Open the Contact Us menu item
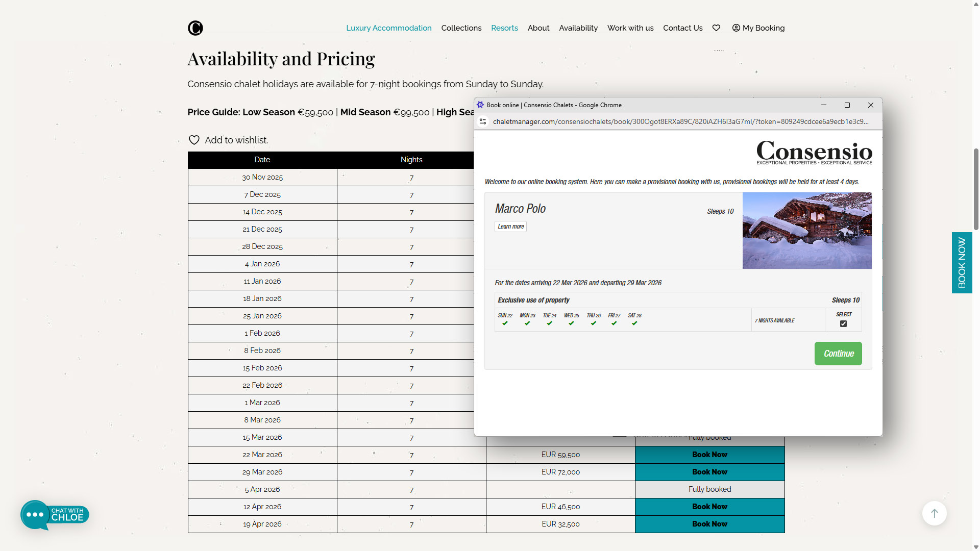Viewport: 980px width, 551px height. pos(683,28)
